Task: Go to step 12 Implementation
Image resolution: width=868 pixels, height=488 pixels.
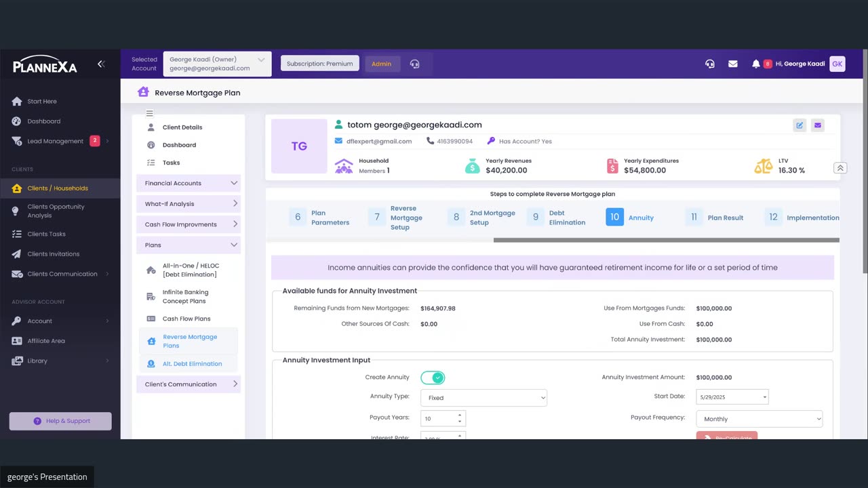Action: coord(802,218)
